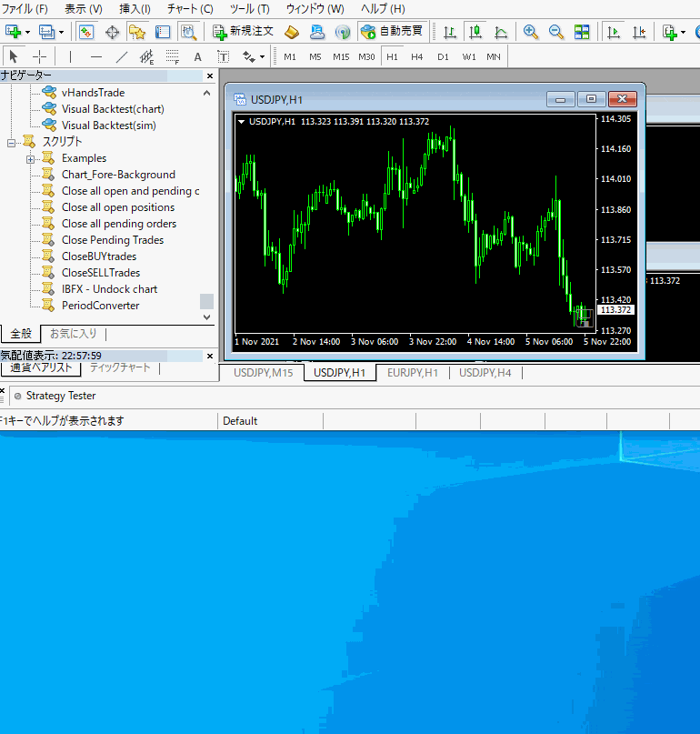
Task: Click the zoom in magnifier icon
Action: (531, 32)
